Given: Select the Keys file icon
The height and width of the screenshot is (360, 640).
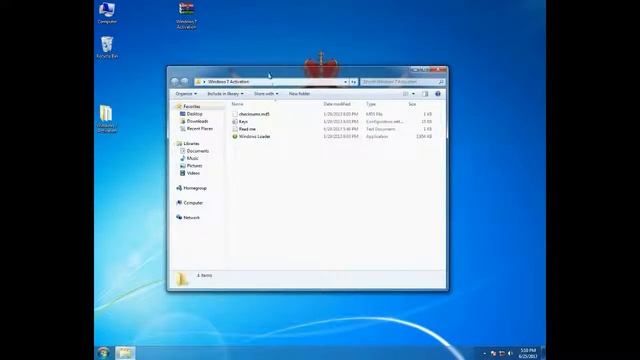Looking at the screenshot, I should click(x=235, y=122).
